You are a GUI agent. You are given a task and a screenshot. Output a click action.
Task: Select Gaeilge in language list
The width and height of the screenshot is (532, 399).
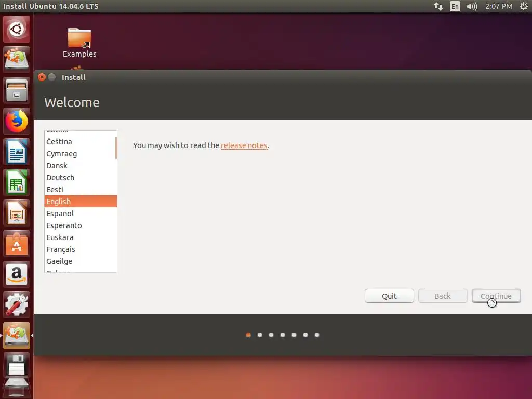coord(79,261)
